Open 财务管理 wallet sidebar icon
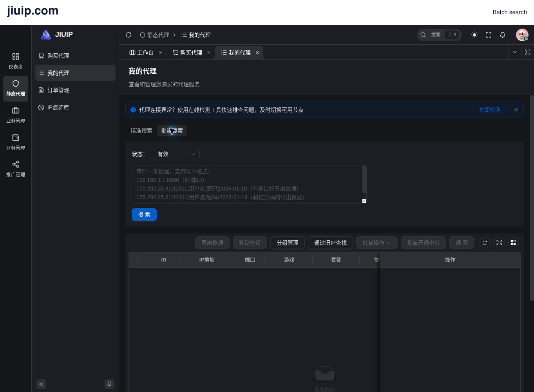 [16, 142]
